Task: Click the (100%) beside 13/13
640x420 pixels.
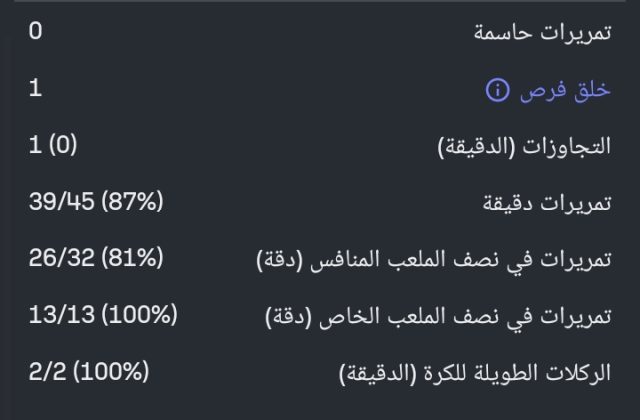Action: (x=138, y=316)
